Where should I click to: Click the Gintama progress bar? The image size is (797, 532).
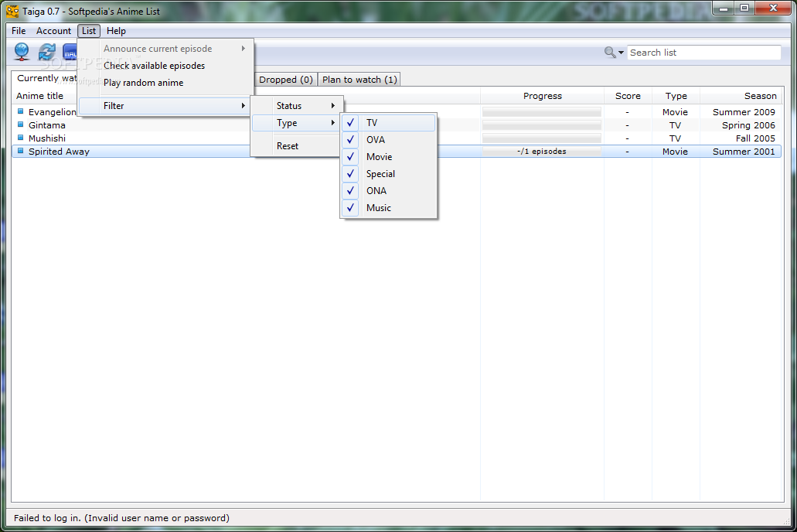coord(542,125)
